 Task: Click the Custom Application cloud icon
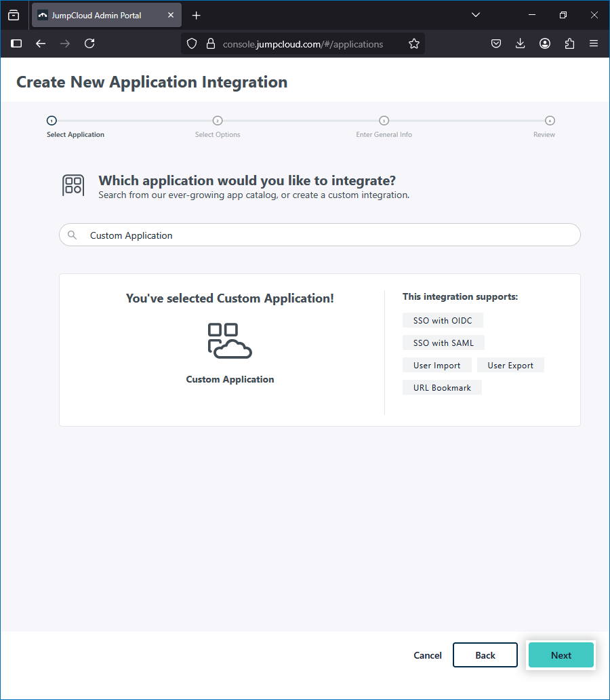[x=230, y=341]
